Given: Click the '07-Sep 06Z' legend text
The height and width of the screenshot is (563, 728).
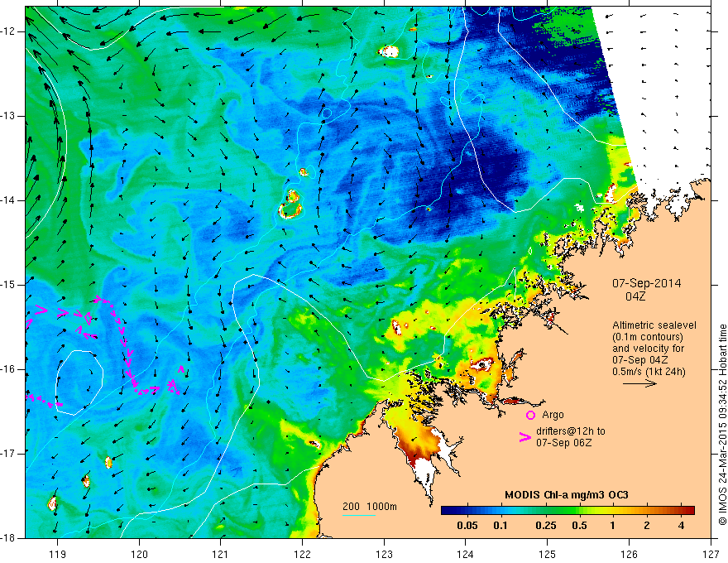Looking at the screenshot, I should coord(563,443).
